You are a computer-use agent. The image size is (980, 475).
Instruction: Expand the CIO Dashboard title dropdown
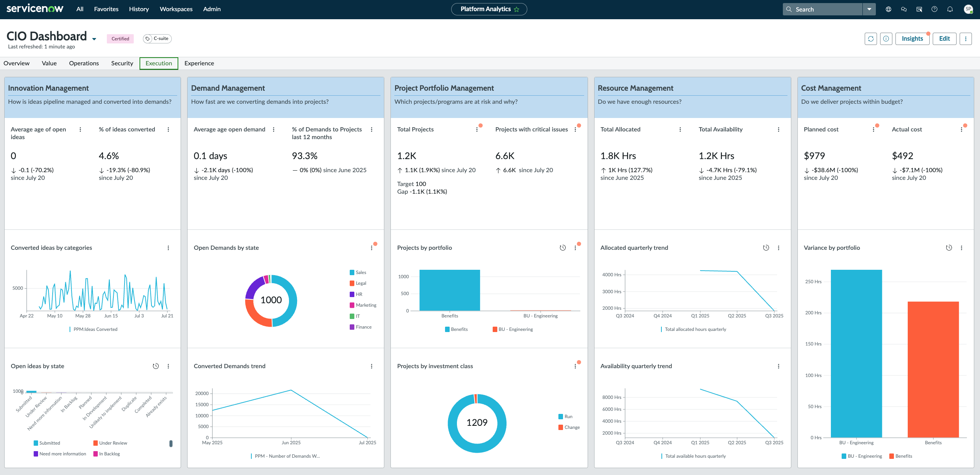94,39
